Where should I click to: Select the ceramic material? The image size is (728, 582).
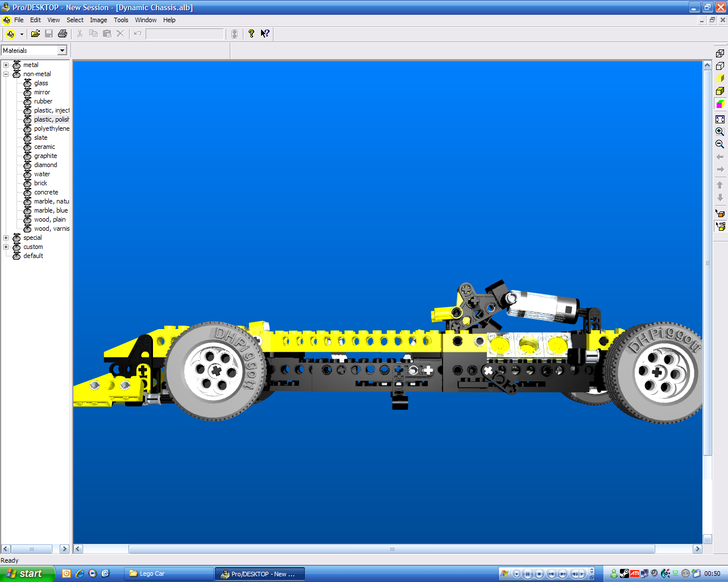pyautogui.click(x=44, y=147)
